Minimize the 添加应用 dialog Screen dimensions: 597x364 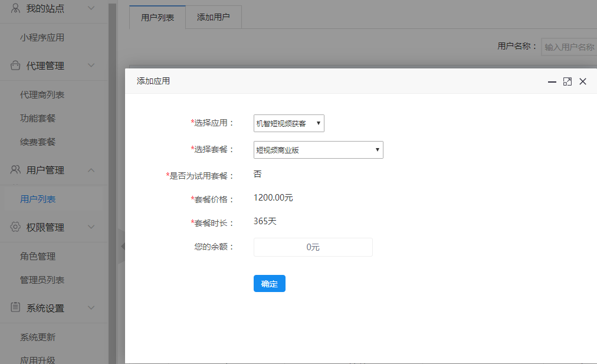click(552, 81)
